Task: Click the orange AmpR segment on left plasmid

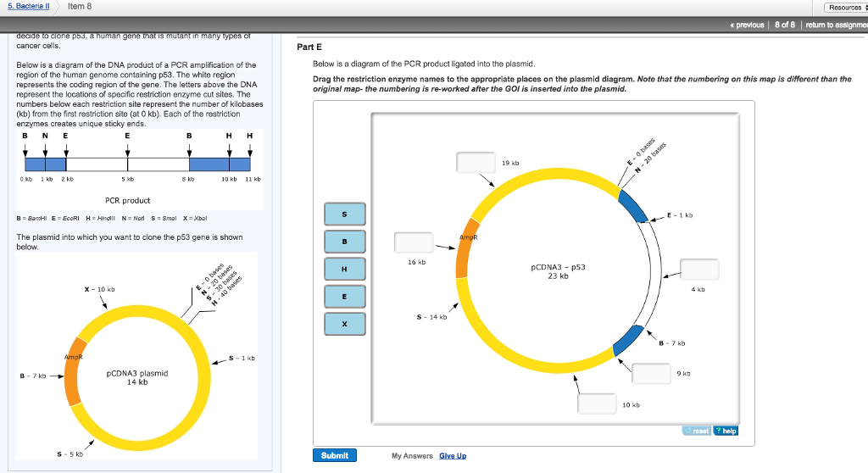Action: coord(74,371)
